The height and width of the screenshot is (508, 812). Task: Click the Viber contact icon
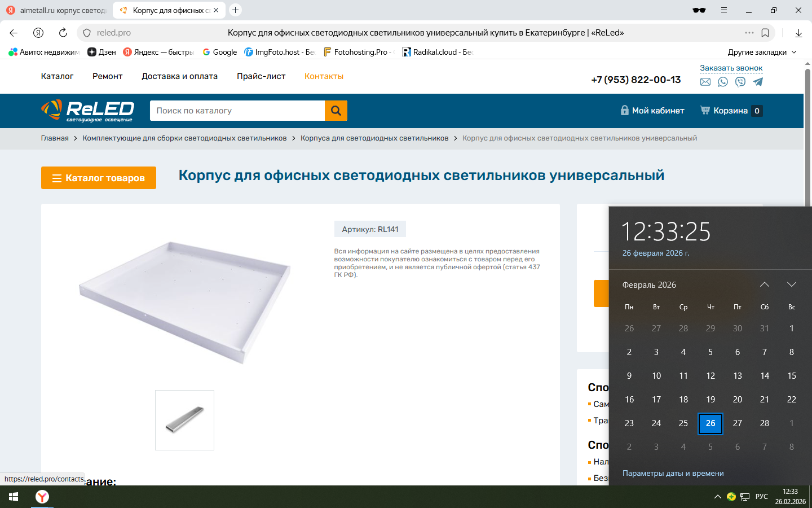[740, 82]
